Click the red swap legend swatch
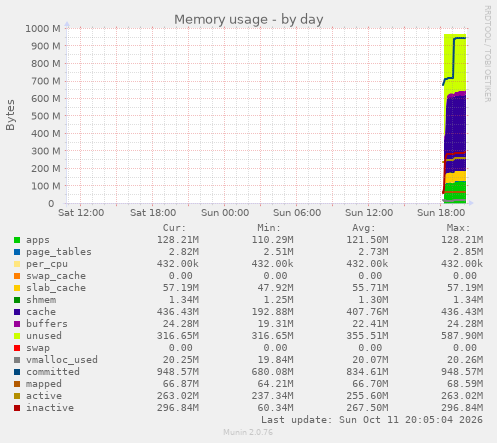The width and height of the screenshot is (497, 443). (x=17, y=348)
